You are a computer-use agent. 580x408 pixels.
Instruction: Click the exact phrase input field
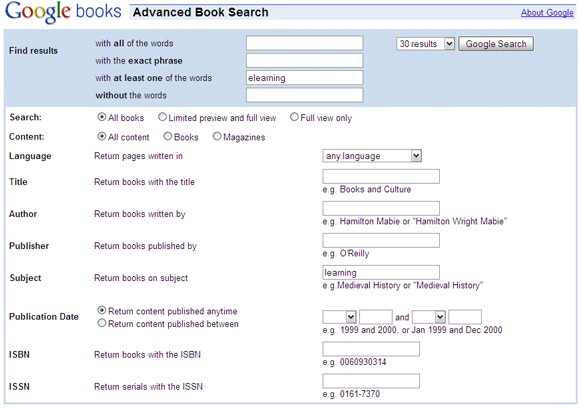pyautogui.click(x=304, y=60)
